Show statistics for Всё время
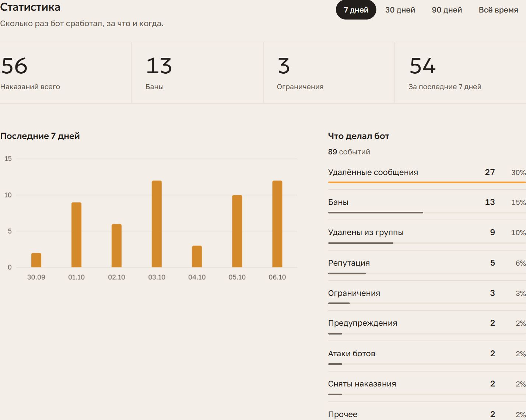The image size is (526, 420). point(498,10)
